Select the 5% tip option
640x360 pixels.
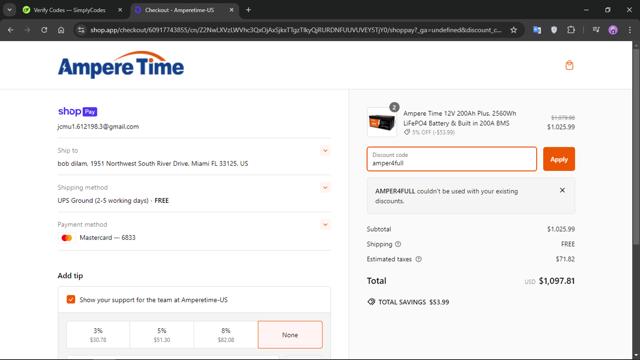pos(162,334)
